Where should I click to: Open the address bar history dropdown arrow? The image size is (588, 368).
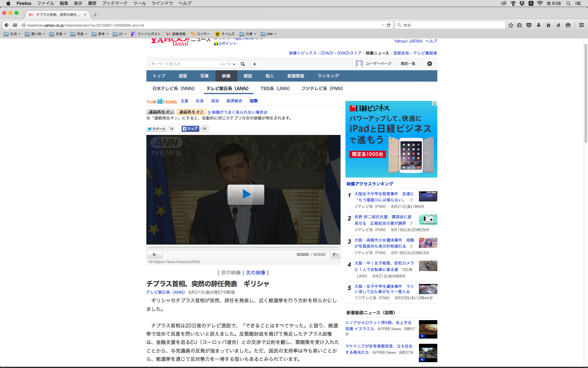[x=383, y=25]
